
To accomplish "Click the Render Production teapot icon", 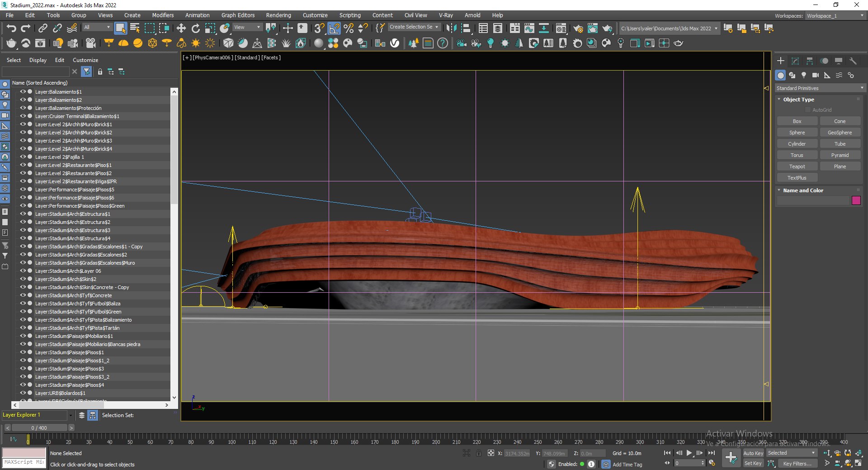I will [x=607, y=28].
